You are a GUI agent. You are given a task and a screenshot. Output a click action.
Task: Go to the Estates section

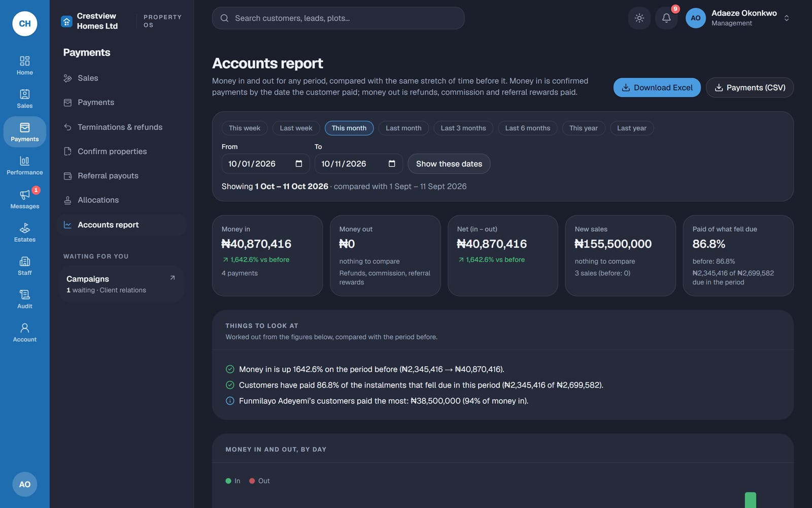[24, 233]
